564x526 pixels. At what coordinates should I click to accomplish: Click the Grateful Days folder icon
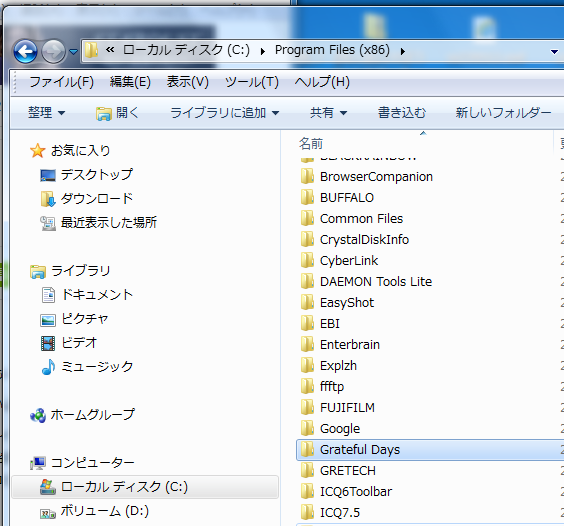point(307,449)
